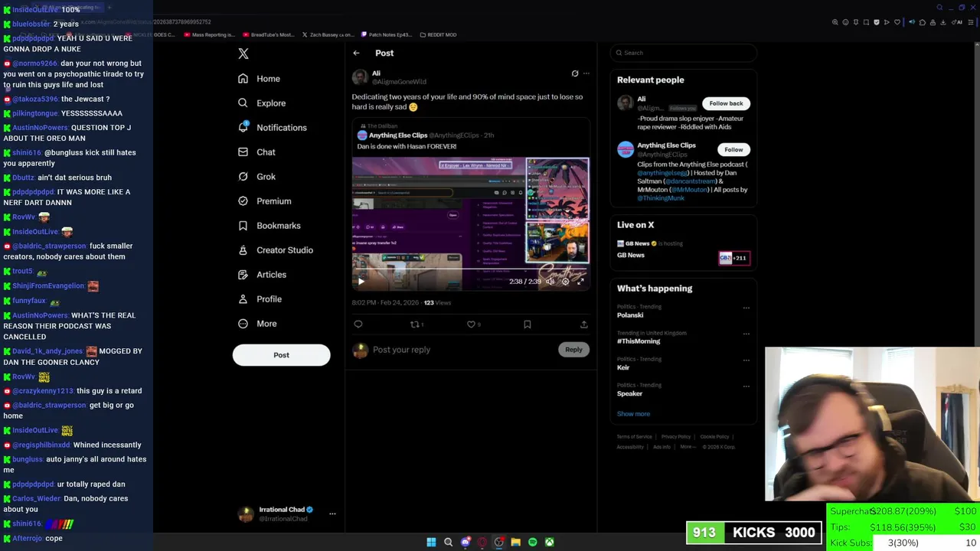
Task: Open Spotify from the taskbar
Action: [532, 542]
